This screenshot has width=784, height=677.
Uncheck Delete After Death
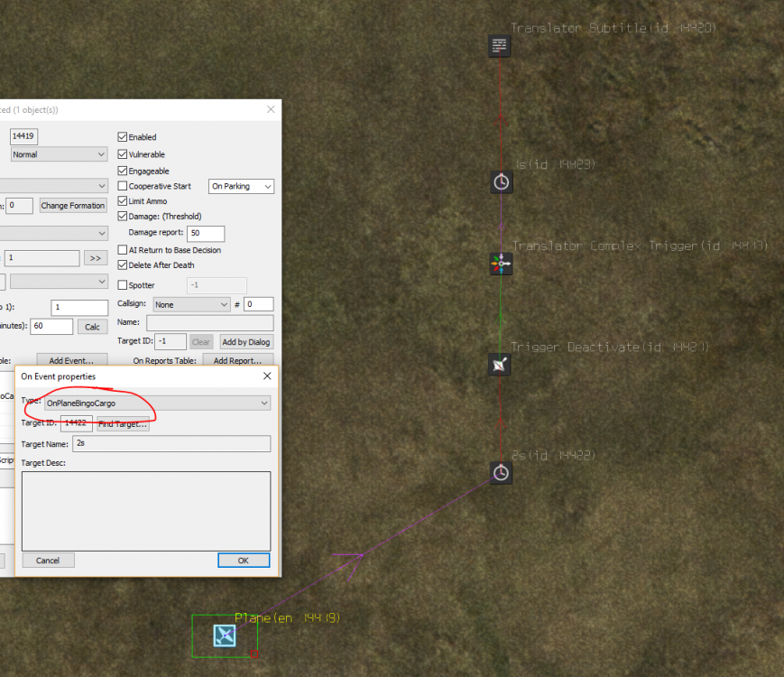[123, 264]
